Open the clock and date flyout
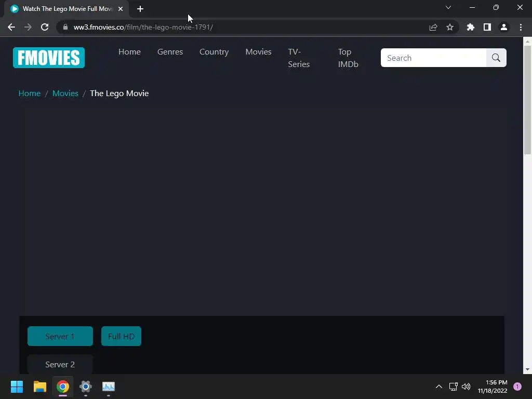 (493, 387)
